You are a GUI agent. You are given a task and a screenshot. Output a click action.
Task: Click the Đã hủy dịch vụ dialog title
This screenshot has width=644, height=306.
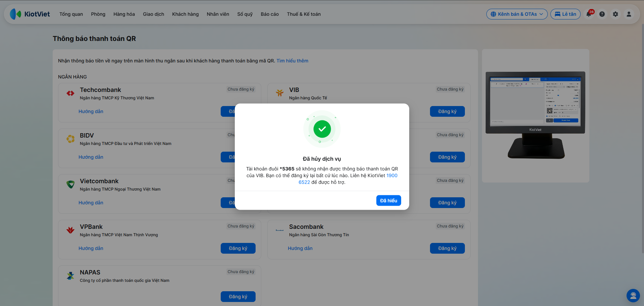pos(322,159)
